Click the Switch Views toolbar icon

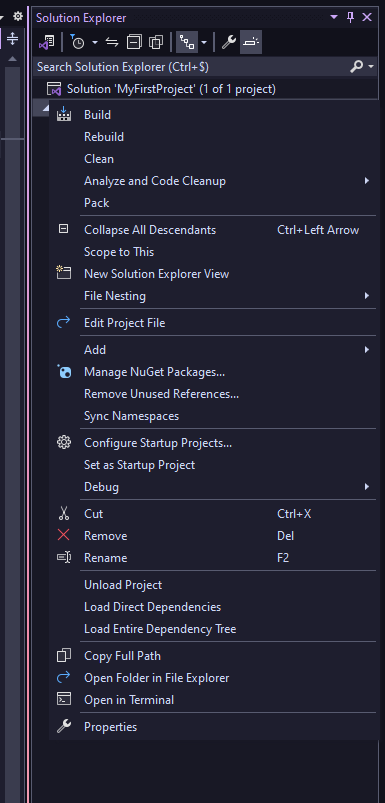point(47,43)
